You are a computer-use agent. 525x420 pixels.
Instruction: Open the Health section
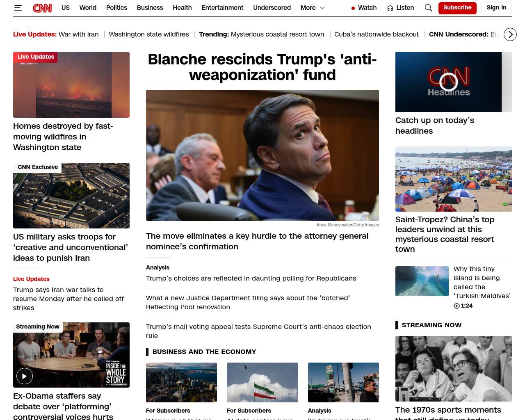click(x=182, y=8)
